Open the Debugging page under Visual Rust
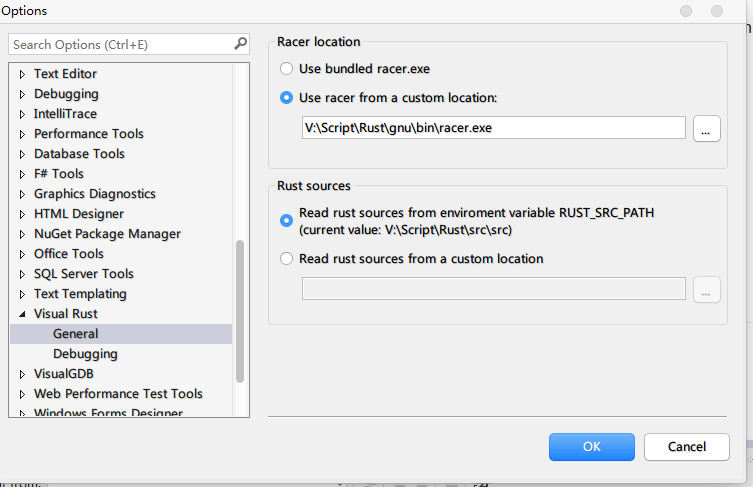This screenshot has width=753, height=487. point(85,354)
